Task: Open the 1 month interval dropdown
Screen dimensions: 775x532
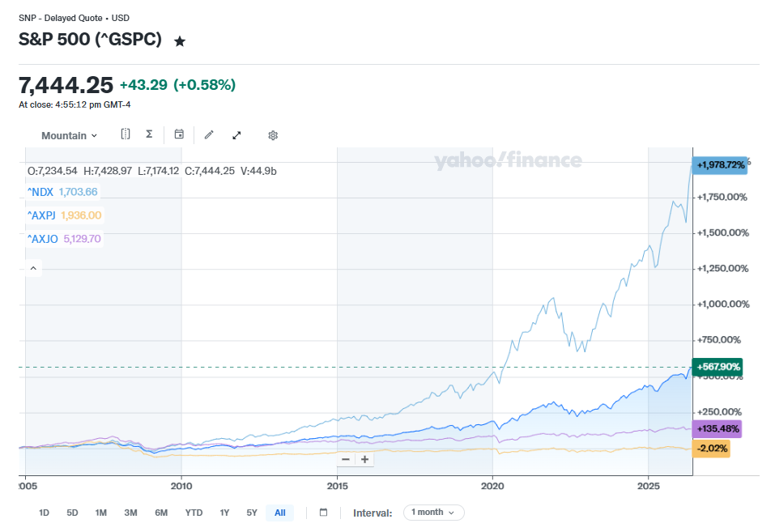Action: pyautogui.click(x=433, y=513)
